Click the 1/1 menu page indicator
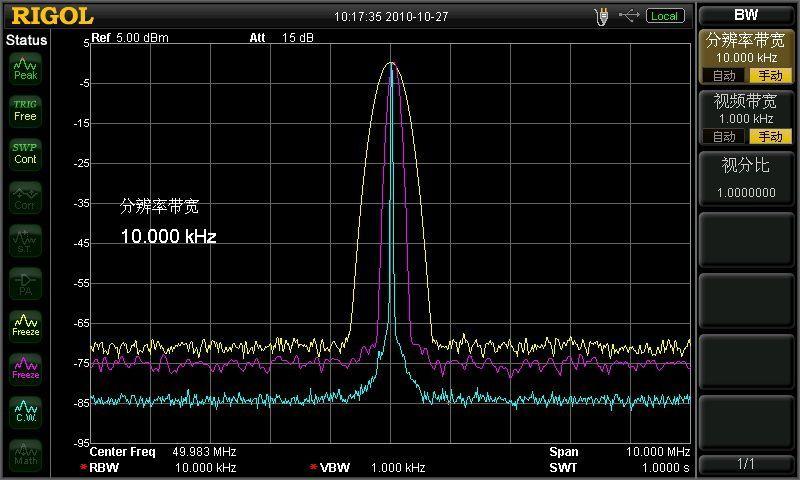Viewport: 800px width, 480px height. coord(746,464)
